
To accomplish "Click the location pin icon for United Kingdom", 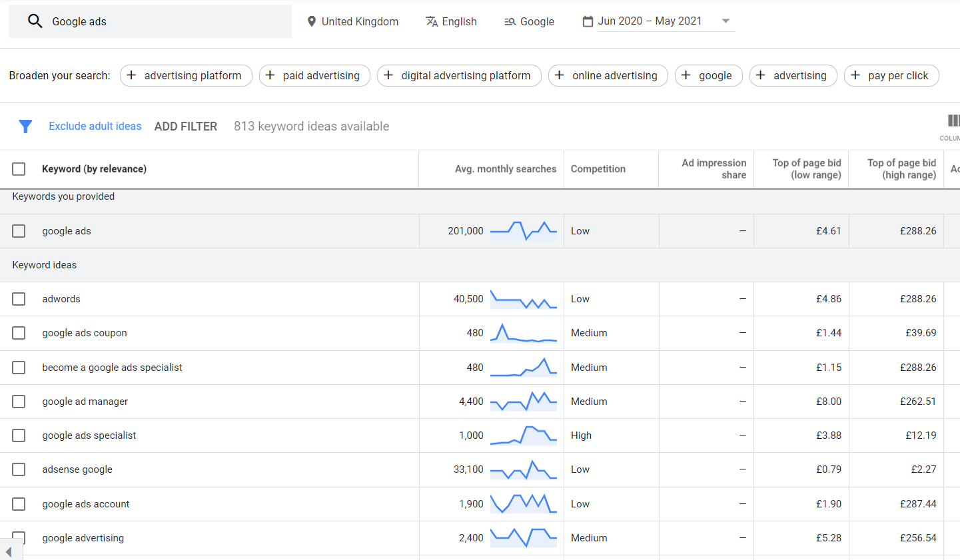I will (x=311, y=21).
